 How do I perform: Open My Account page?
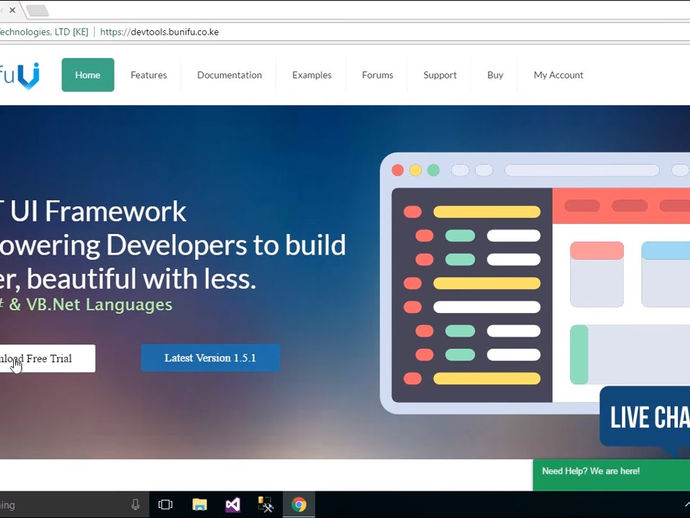[558, 75]
